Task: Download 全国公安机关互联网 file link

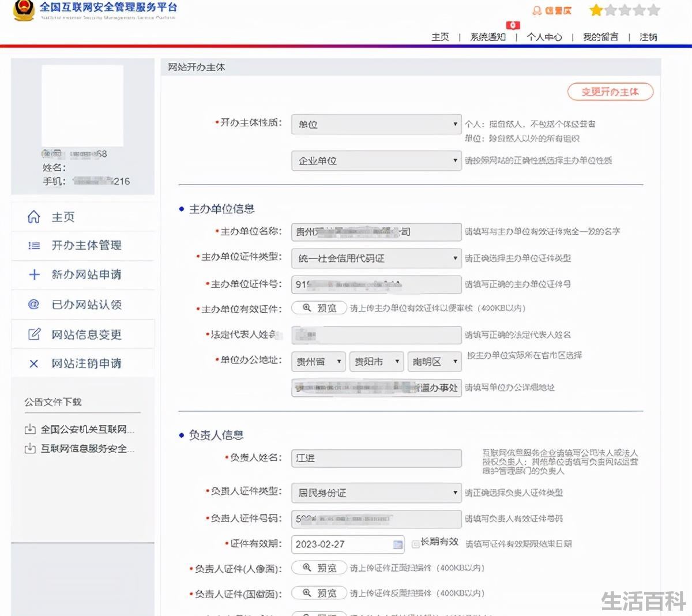Action: click(88, 430)
